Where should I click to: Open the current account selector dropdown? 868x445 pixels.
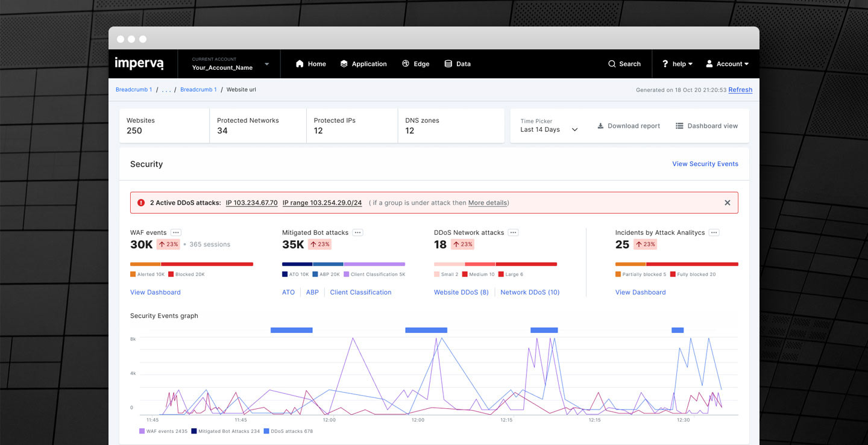tap(266, 64)
